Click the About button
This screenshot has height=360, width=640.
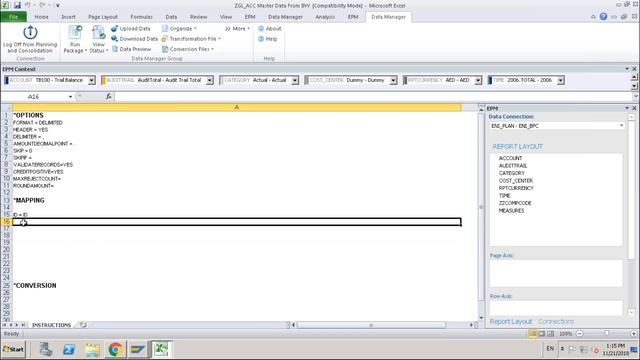pos(270,29)
